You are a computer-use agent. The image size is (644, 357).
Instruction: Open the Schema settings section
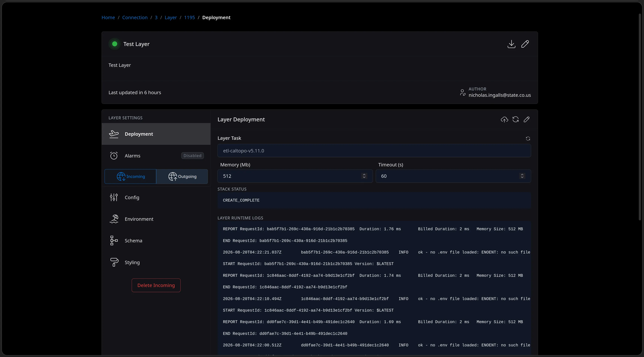[156, 241]
